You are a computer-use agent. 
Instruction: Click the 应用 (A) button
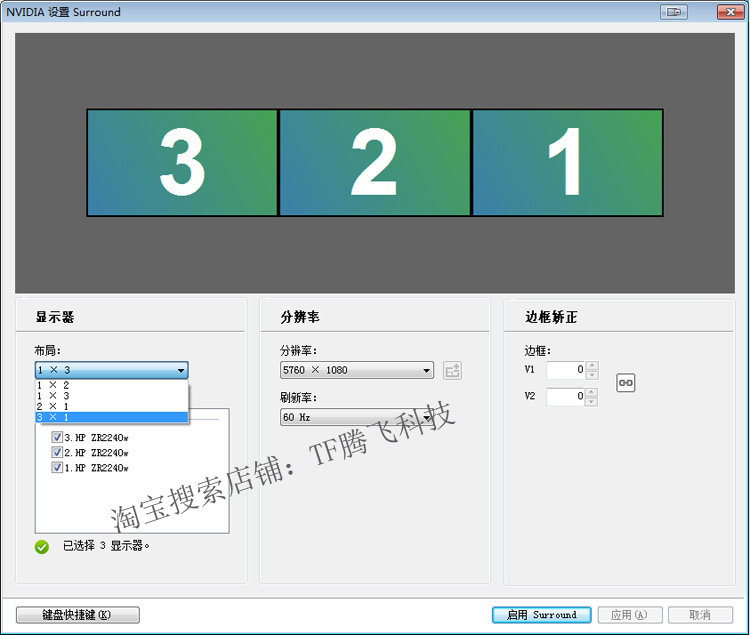tap(629, 615)
